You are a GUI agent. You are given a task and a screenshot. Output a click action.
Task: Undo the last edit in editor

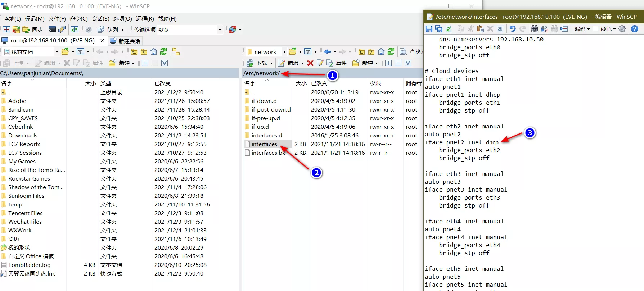coord(513,29)
